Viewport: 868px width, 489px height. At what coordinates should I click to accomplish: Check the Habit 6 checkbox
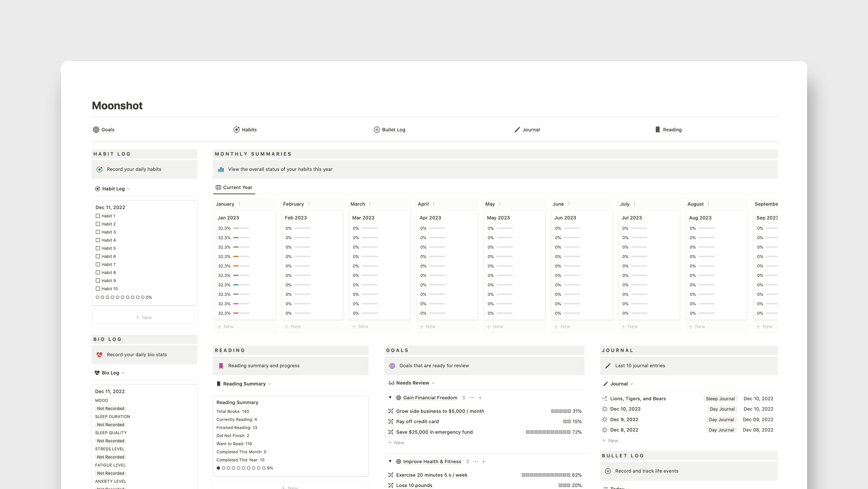[98, 257]
